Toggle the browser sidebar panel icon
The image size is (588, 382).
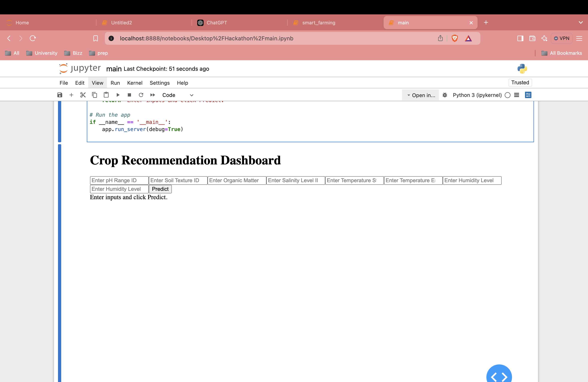[x=520, y=38]
